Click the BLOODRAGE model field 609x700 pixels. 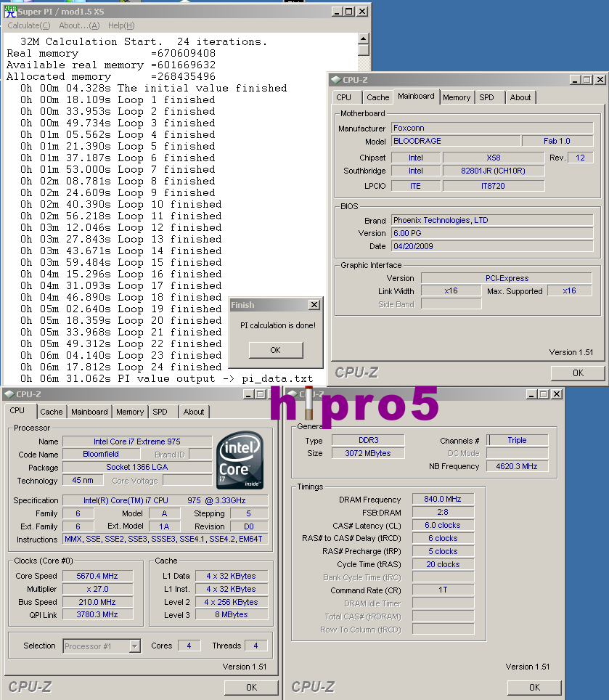tap(456, 141)
